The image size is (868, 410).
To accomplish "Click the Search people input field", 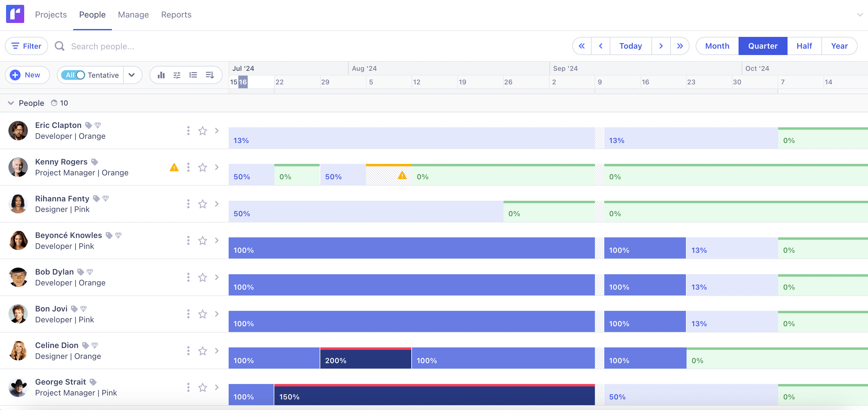I will (x=103, y=47).
